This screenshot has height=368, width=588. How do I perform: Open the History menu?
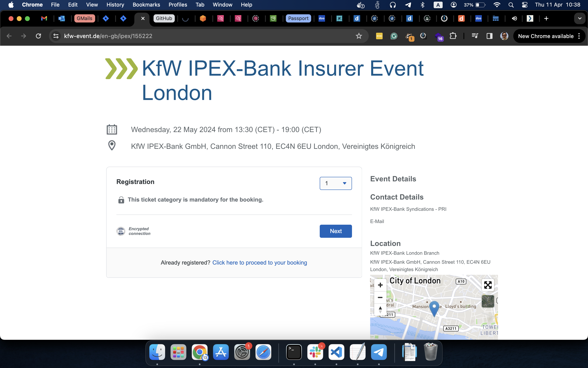coord(115,5)
